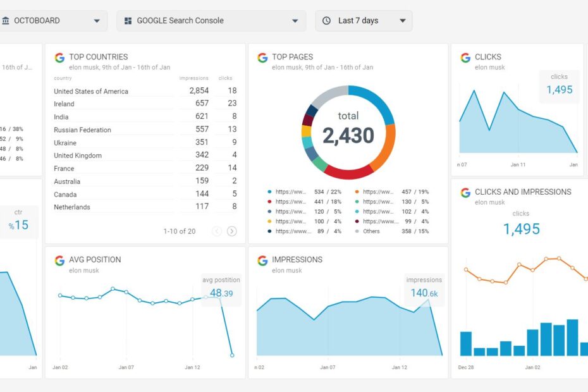Click the impressions 140.6k value box

[x=424, y=289]
